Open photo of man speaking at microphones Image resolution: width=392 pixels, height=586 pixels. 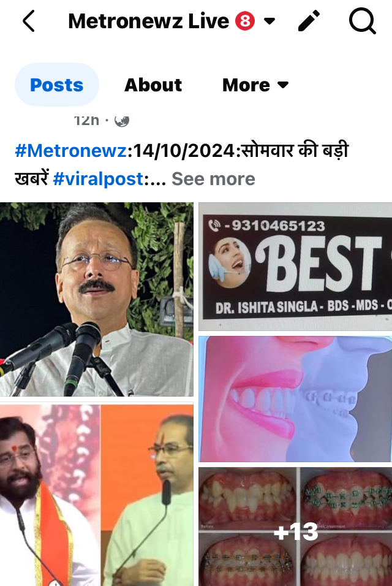click(x=97, y=299)
